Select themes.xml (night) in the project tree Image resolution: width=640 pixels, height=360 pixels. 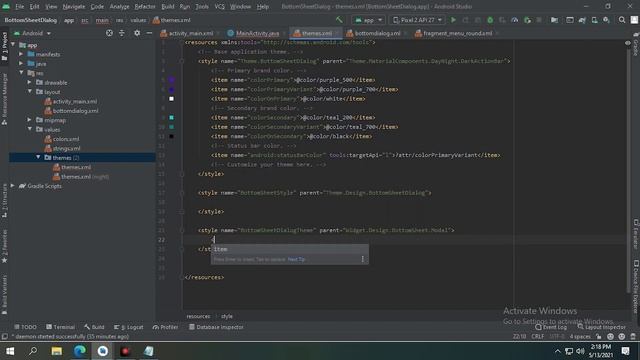point(81,176)
